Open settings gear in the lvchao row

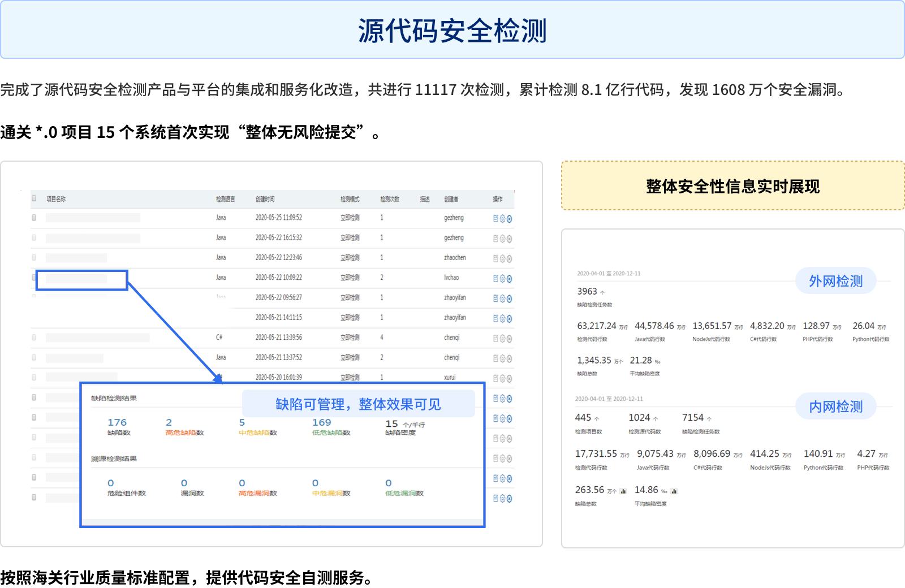pos(502,279)
